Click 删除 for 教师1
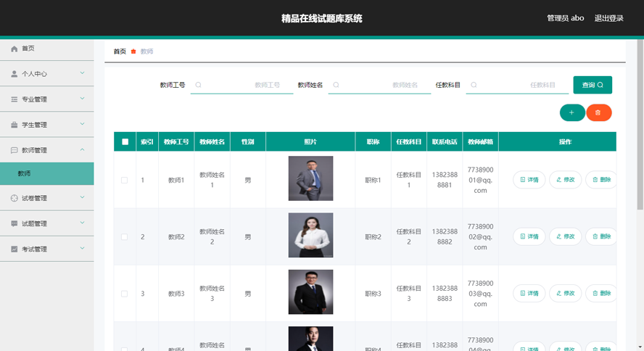 (601, 180)
